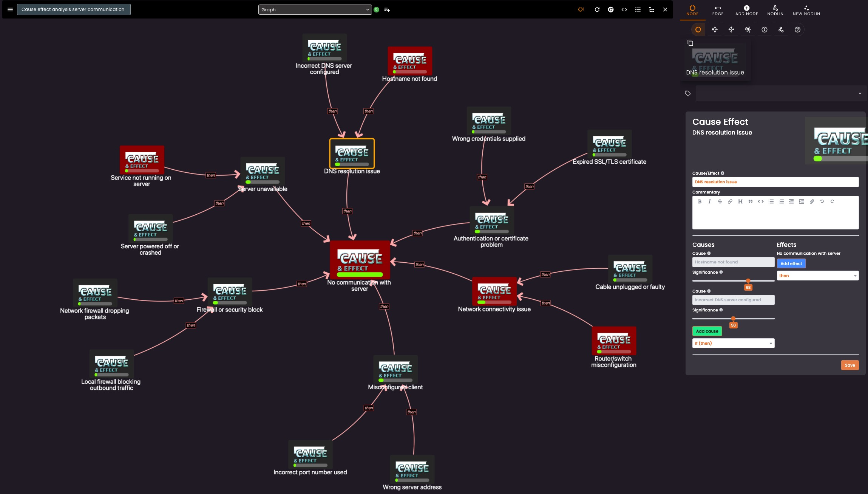Click the info circle icon
This screenshot has width=868, height=494.
(x=765, y=29)
